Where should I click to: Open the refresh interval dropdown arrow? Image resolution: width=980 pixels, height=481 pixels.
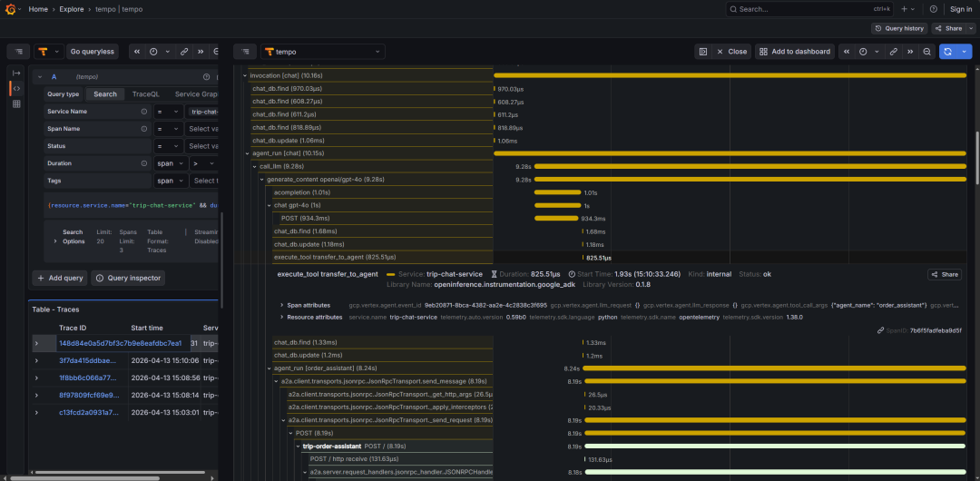point(964,52)
